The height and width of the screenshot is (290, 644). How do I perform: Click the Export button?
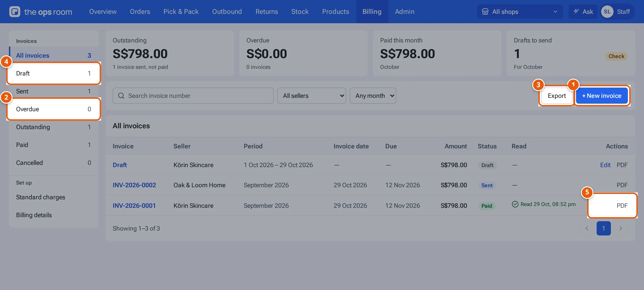click(557, 96)
